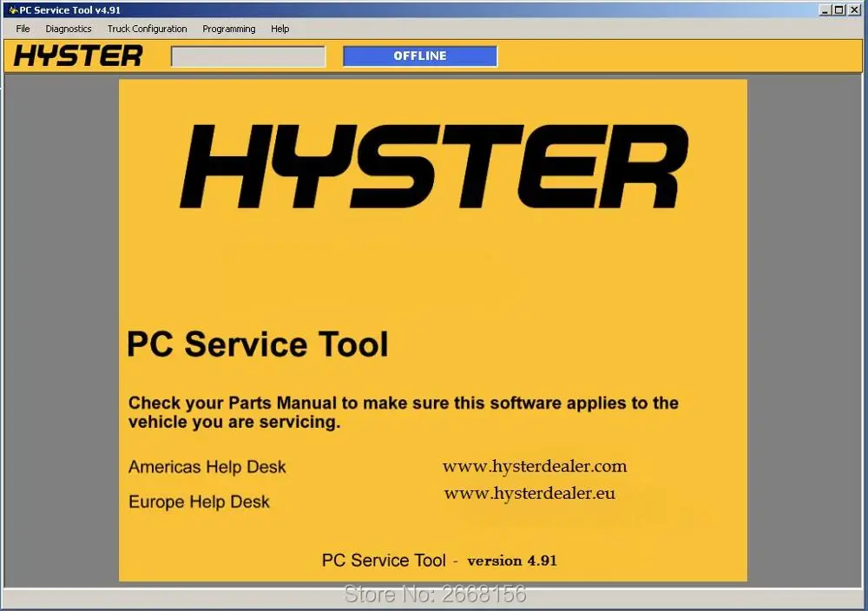Open the www.hysterdealer.eu link
Viewport: 868px width, 611px height.
pos(529,493)
